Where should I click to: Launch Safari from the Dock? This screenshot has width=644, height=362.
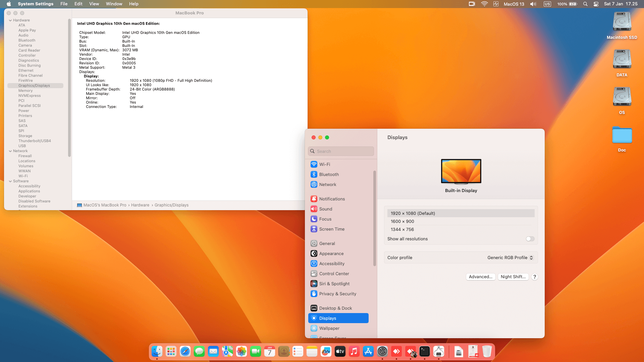[185, 351]
